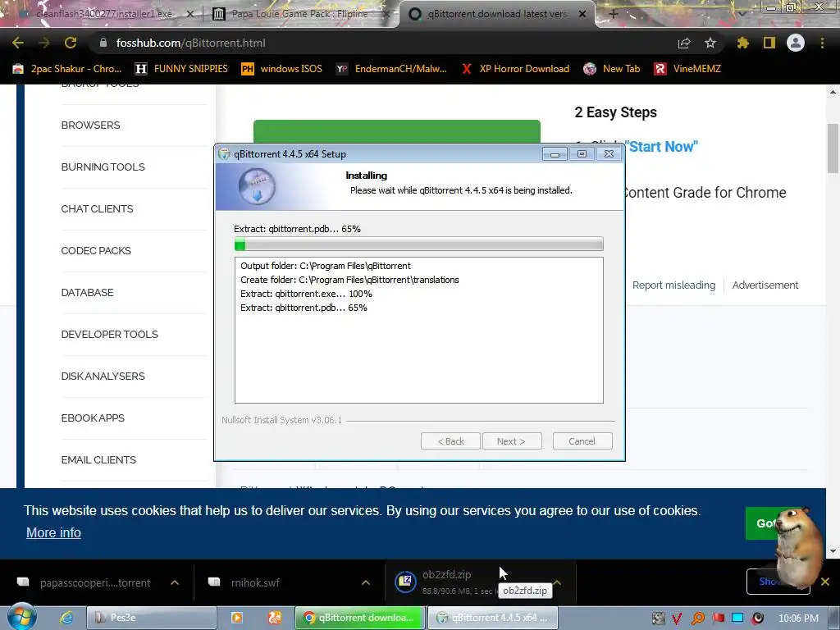This screenshot has height=630, width=840.
Task: Expand options for ob2zfd.zip download
Action: pyautogui.click(x=557, y=582)
